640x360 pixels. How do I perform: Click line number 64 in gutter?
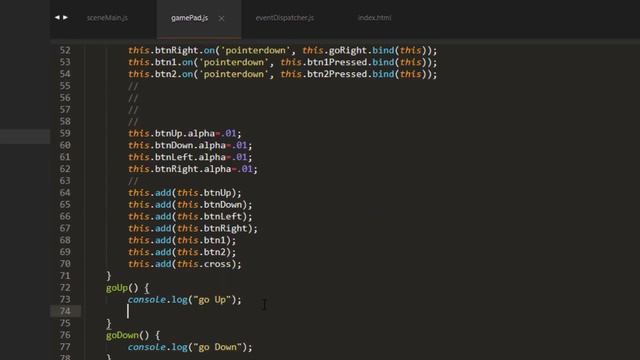point(65,193)
